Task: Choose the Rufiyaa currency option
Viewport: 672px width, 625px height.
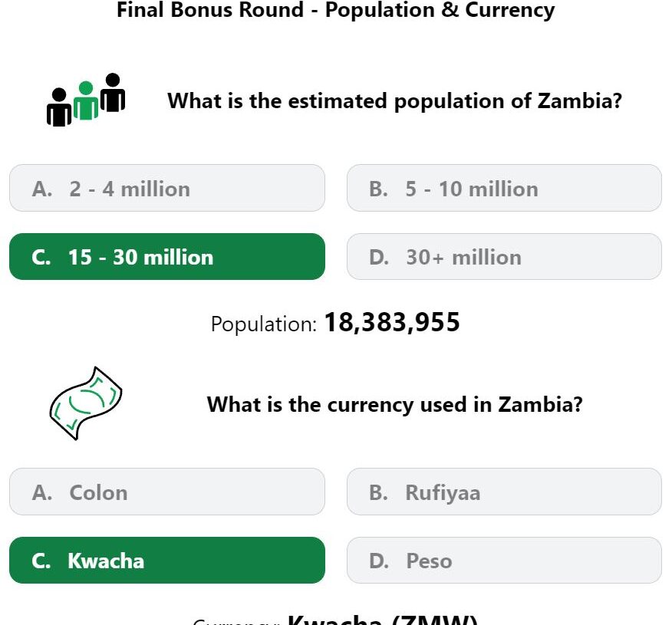Action: point(504,492)
